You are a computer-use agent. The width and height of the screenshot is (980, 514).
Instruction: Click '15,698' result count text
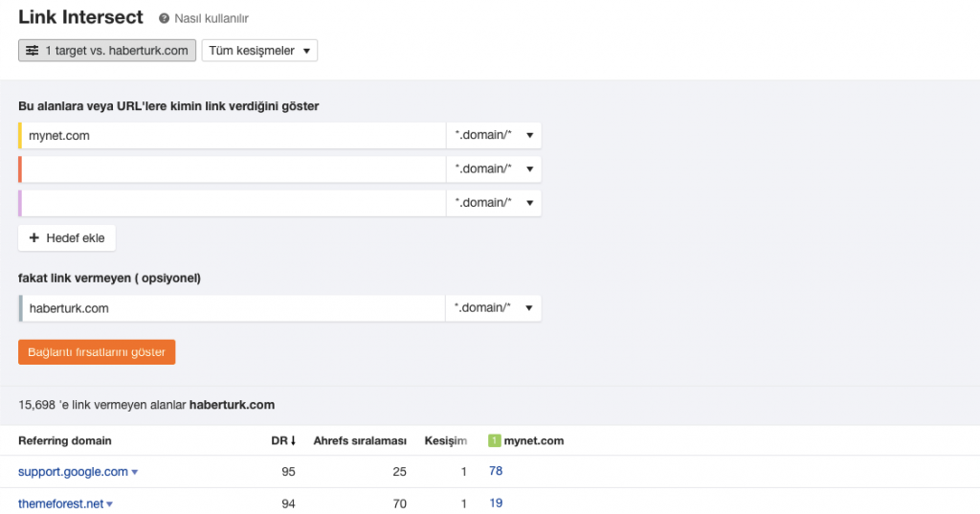(37, 405)
